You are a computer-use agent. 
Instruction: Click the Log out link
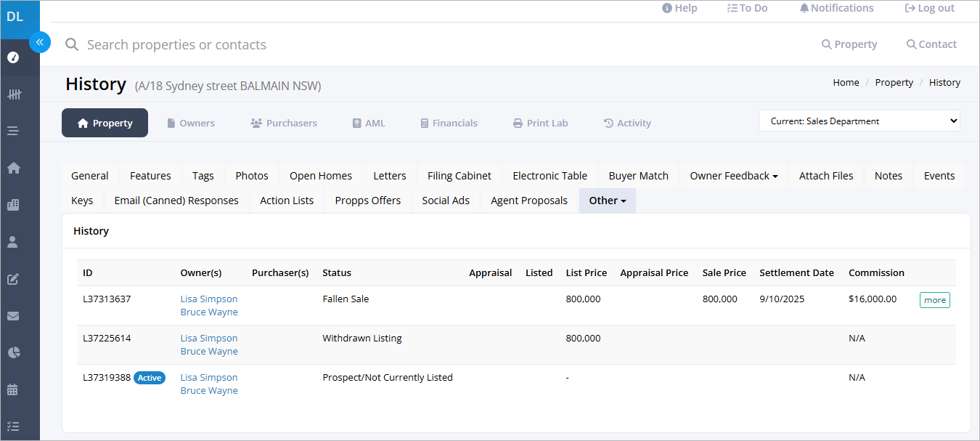929,8
